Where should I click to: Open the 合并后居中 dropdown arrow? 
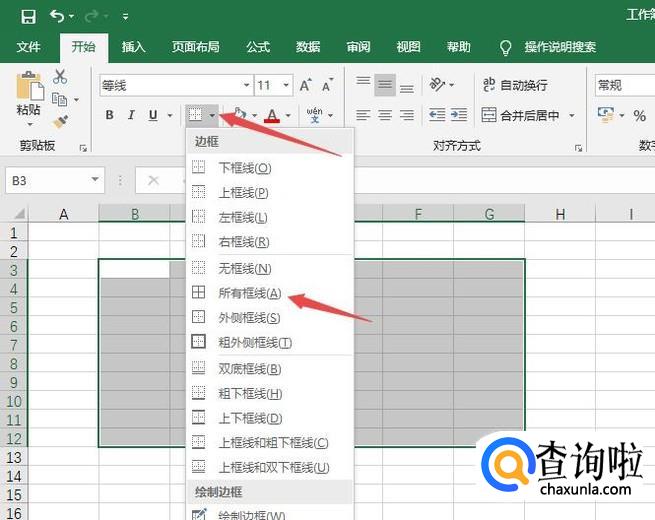point(572,115)
